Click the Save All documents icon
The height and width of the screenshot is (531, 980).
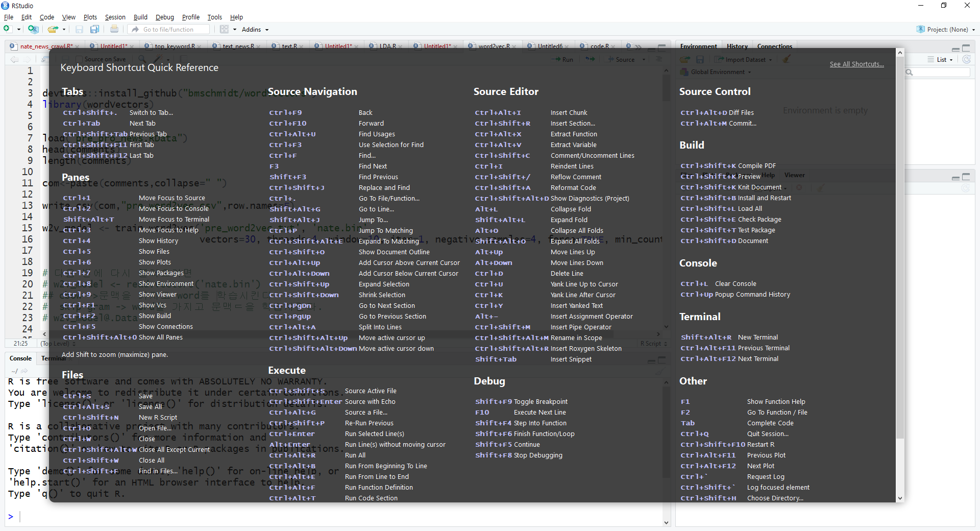click(94, 29)
